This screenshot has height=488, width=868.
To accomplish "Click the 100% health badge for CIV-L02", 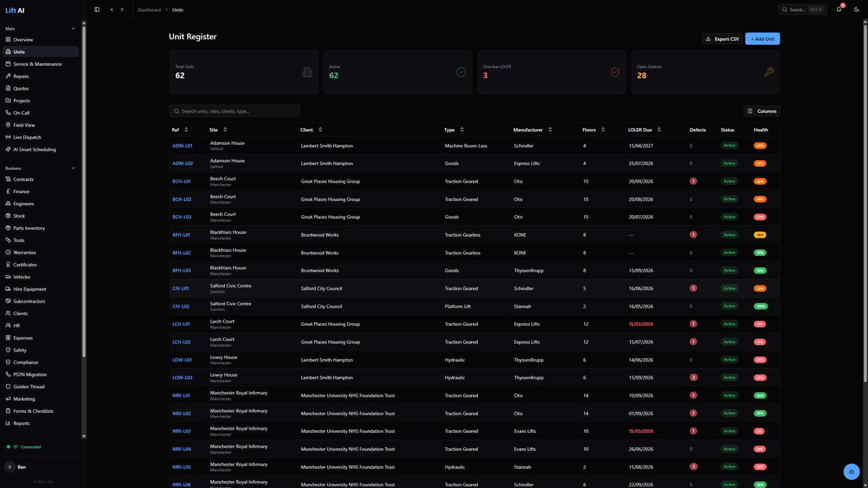I will (761, 306).
